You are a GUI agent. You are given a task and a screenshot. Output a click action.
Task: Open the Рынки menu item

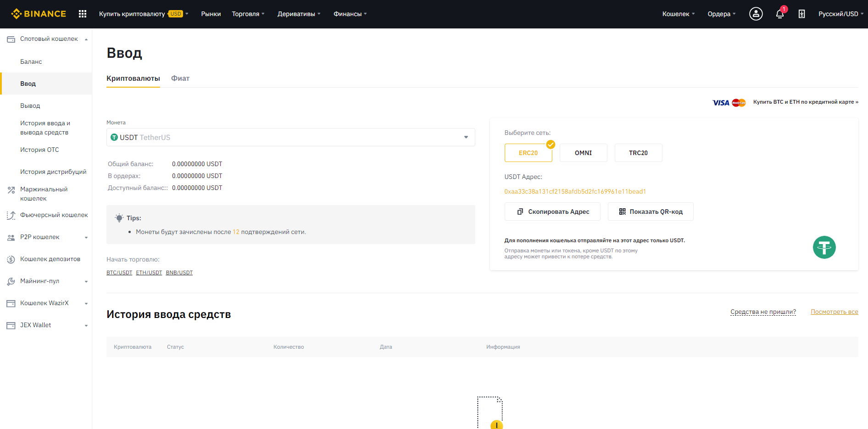pos(211,14)
